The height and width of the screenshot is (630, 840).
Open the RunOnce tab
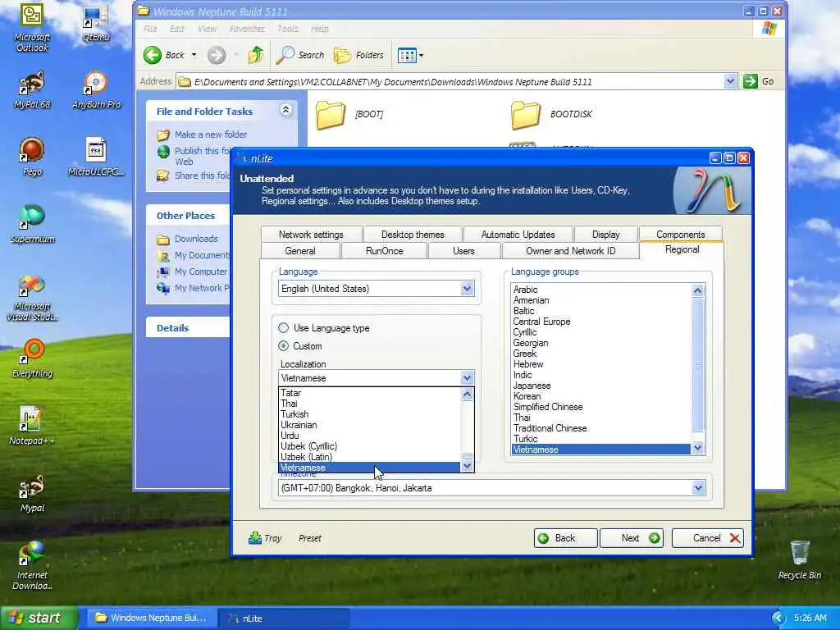click(x=384, y=251)
